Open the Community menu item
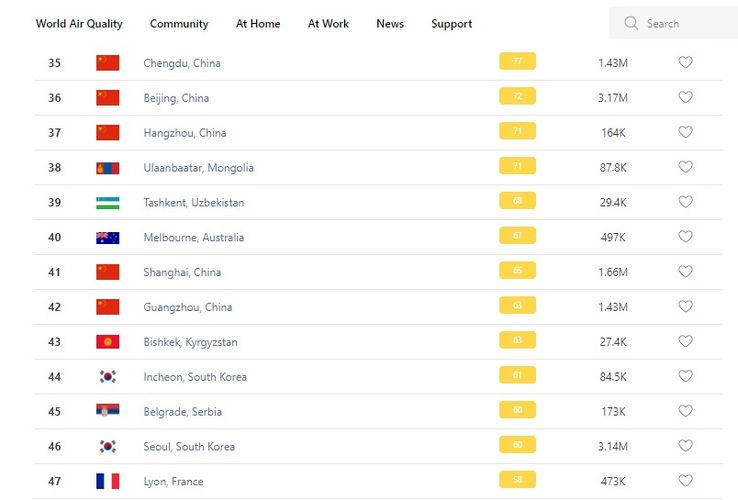Viewport: 738px width, 500px height. [179, 24]
